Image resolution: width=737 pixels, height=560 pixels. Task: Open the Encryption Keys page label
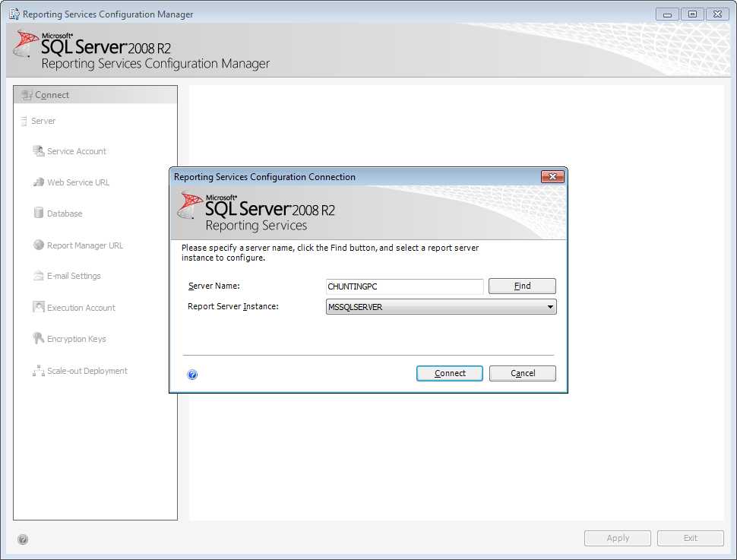(77, 339)
